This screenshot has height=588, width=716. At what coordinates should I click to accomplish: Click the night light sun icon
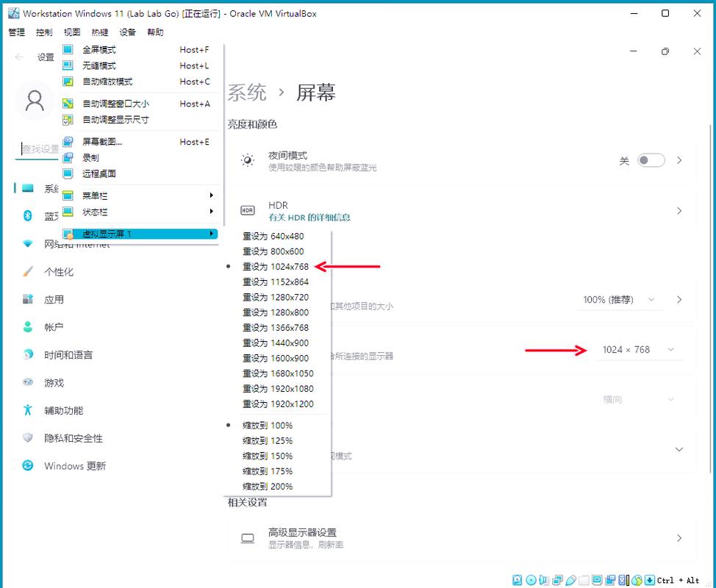click(248, 160)
